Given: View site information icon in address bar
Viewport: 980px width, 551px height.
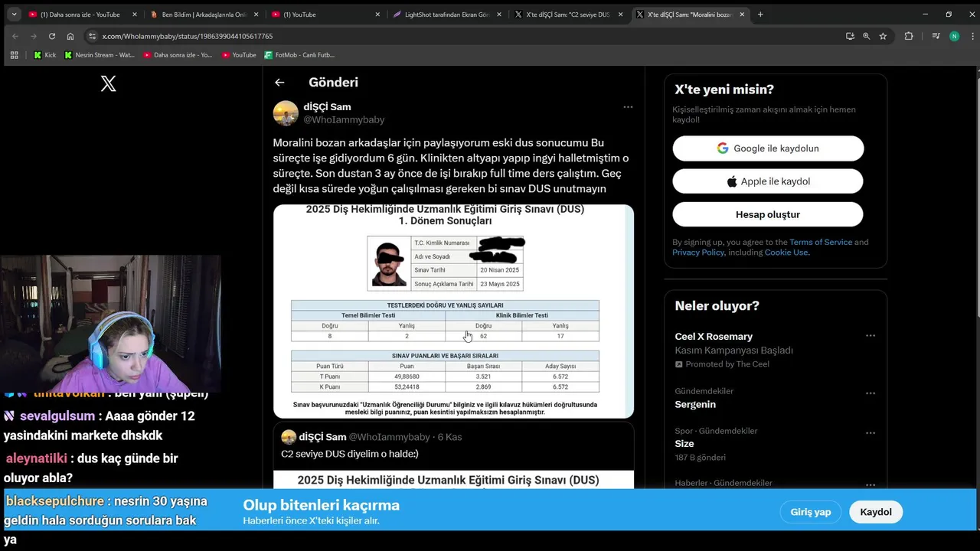Looking at the screenshot, I should [x=93, y=36].
